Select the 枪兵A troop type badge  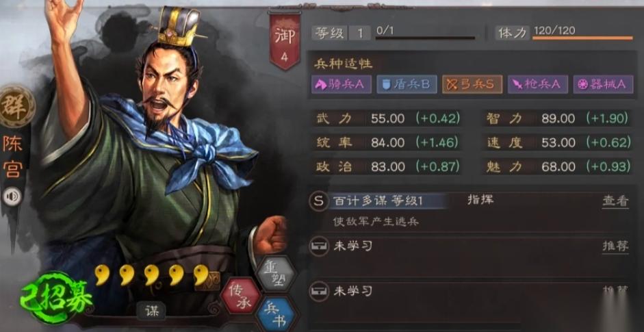pyautogui.click(x=538, y=84)
